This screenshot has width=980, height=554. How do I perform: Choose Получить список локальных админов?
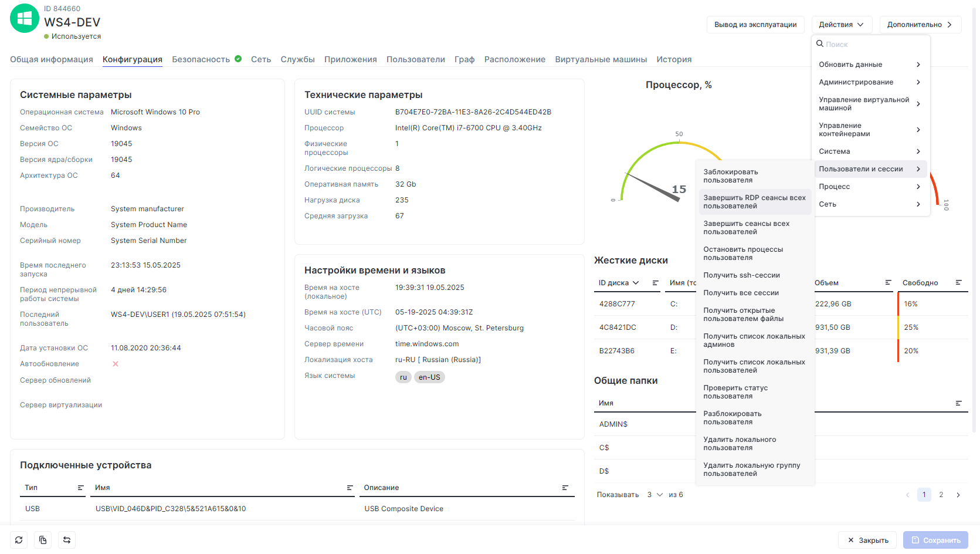[x=755, y=340]
